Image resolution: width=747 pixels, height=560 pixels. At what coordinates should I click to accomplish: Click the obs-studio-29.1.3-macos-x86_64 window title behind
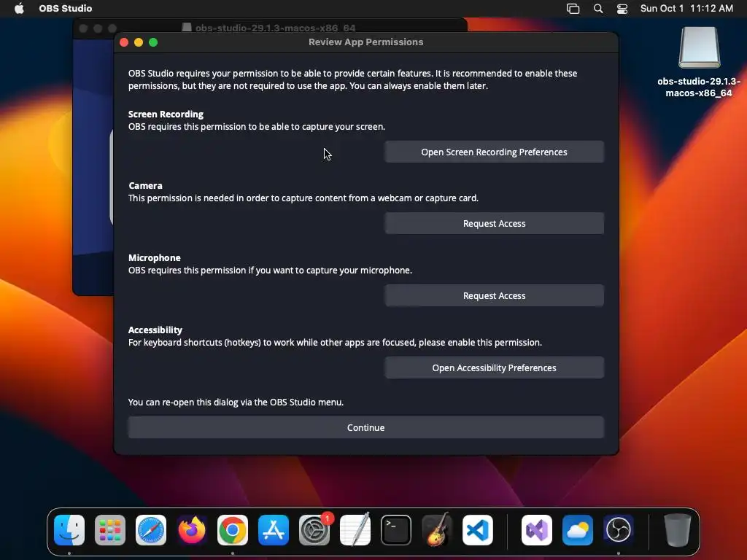coord(275,28)
